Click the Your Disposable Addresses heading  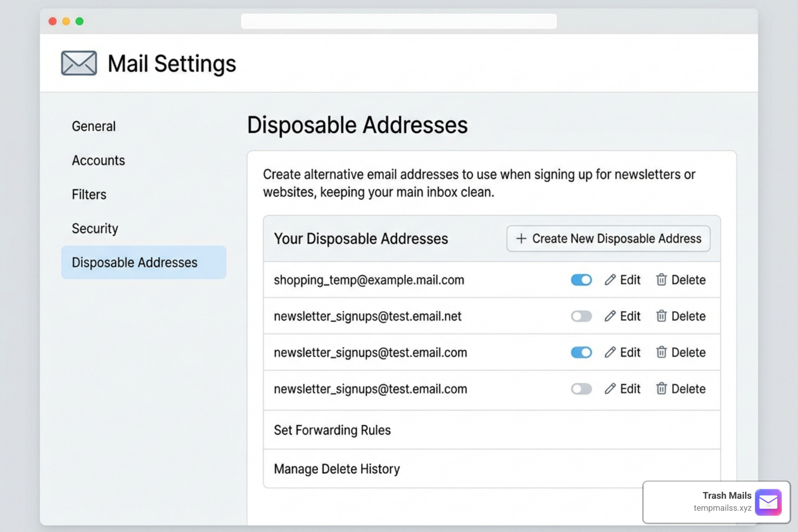(x=361, y=238)
